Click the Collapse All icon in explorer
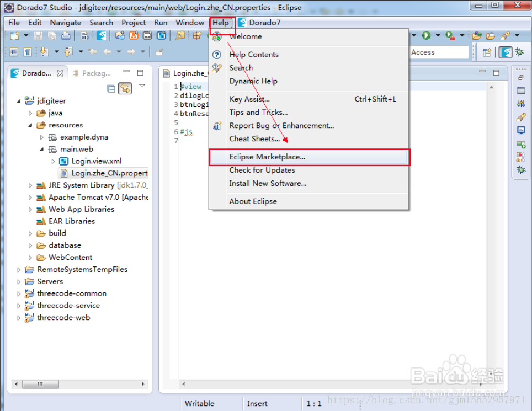 [111, 89]
